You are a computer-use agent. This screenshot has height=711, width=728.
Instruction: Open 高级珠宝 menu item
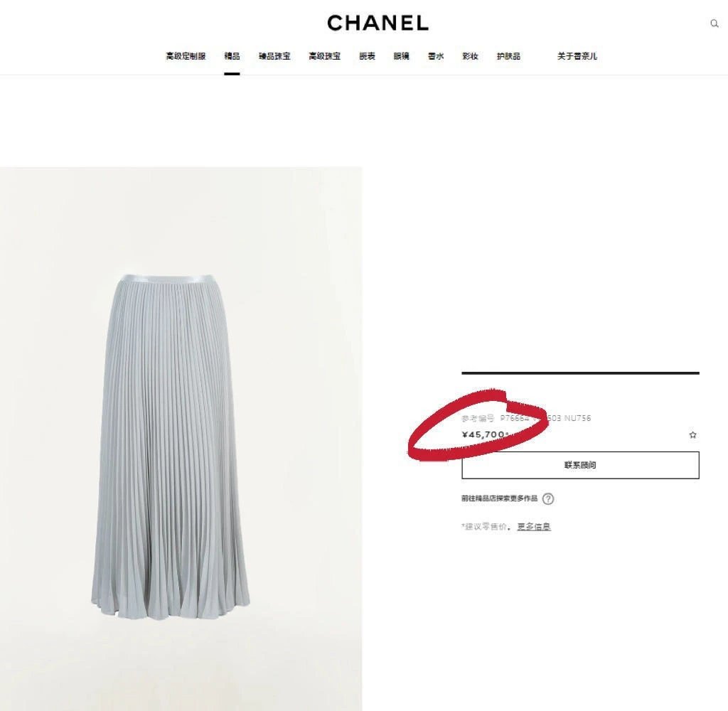[x=324, y=56]
